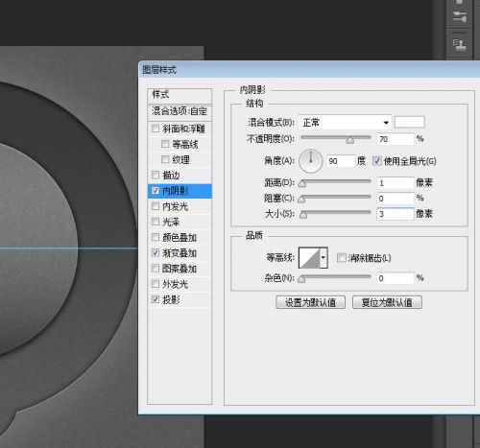Click the 大小 size value input field

(x=396, y=214)
